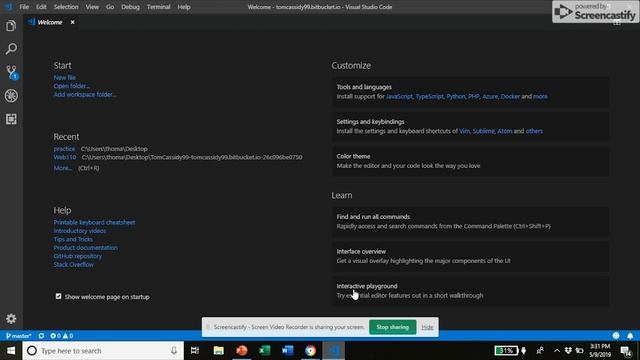
Task: Open the Search view in activity bar
Action: point(11,49)
